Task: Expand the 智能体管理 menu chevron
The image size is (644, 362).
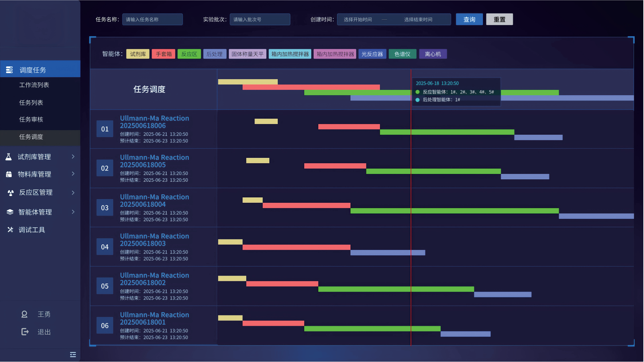Action: point(73,212)
